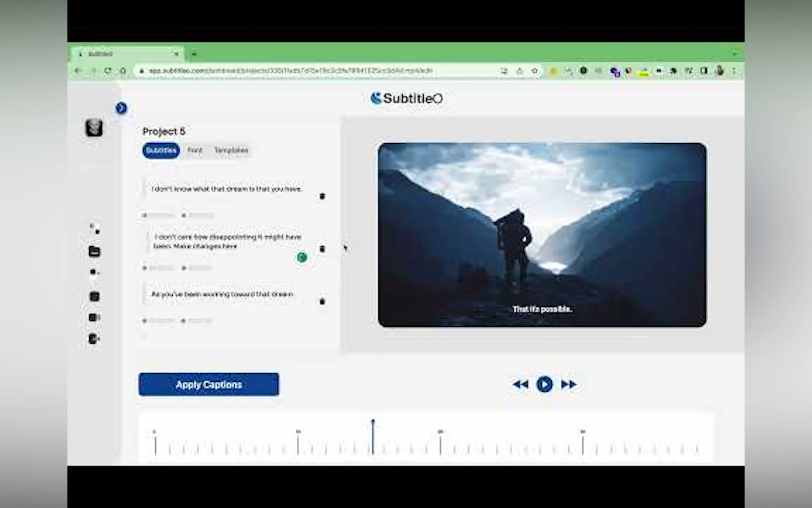Expand the sidebar with blue chevron button
The image size is (812, 508).
pyautogui.click(x=121, y=108)
